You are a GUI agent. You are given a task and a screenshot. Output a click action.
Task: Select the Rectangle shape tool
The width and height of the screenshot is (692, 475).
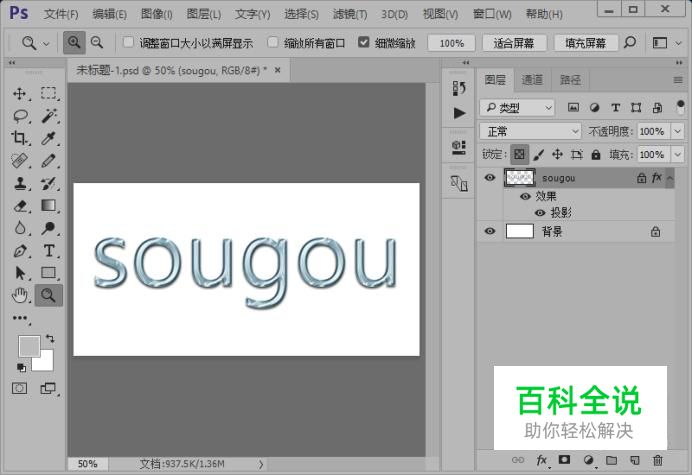point(49,273)
